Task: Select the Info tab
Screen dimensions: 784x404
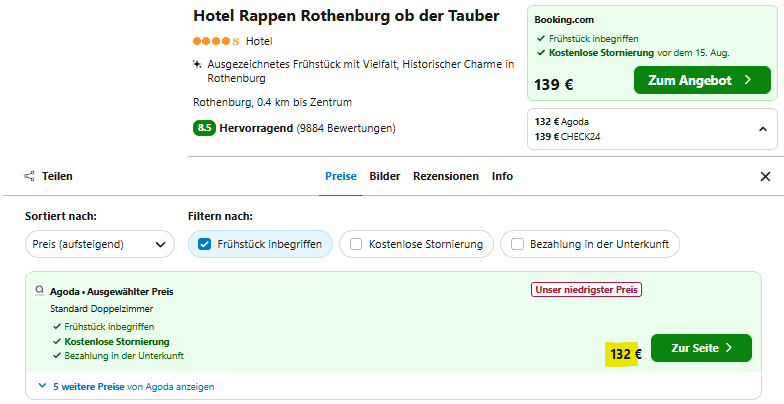Action: click(502, 176)
